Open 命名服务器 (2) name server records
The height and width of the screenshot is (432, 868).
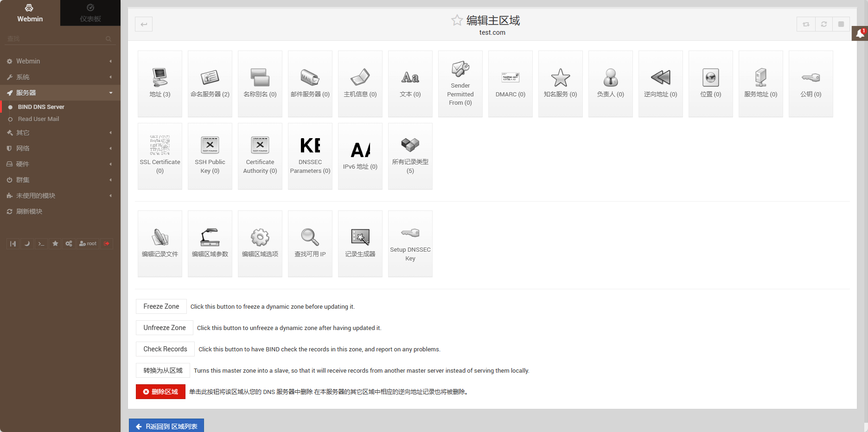210,83
